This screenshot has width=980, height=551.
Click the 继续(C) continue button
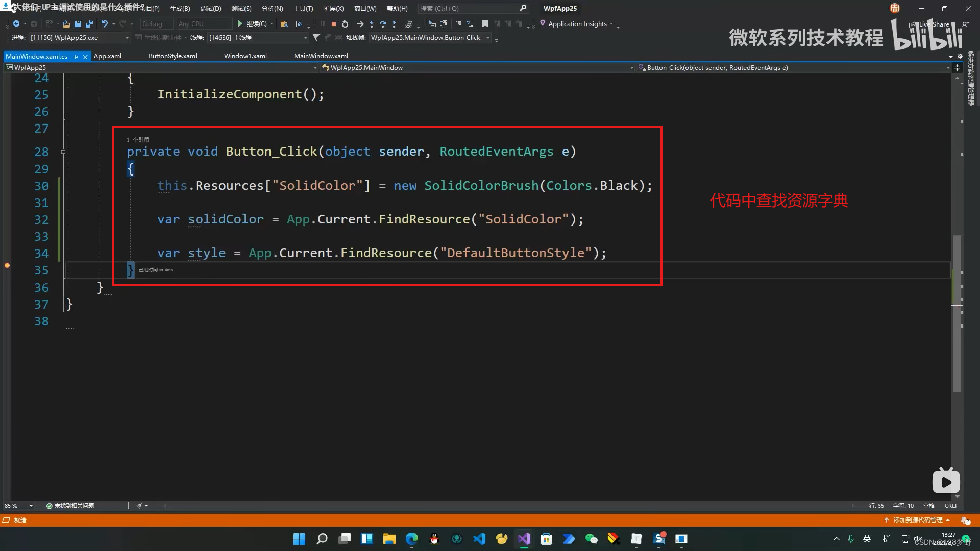(x=252, y=24)
